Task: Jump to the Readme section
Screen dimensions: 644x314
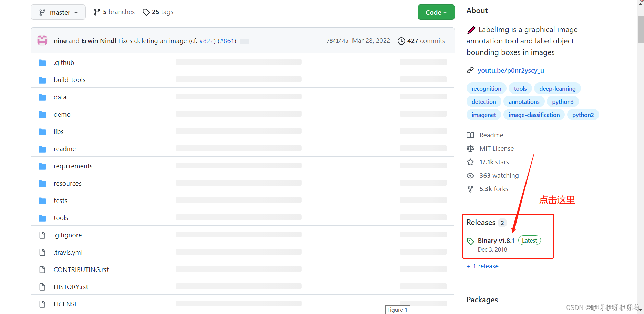Action: click(x=485, y=135)
